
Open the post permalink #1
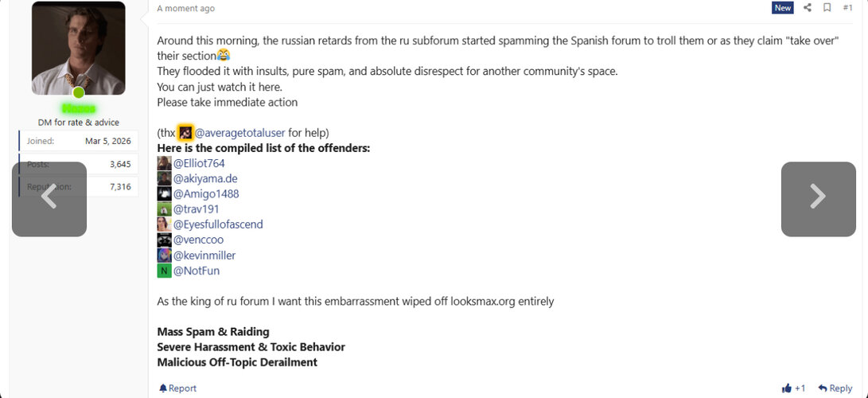click(847, 8)
